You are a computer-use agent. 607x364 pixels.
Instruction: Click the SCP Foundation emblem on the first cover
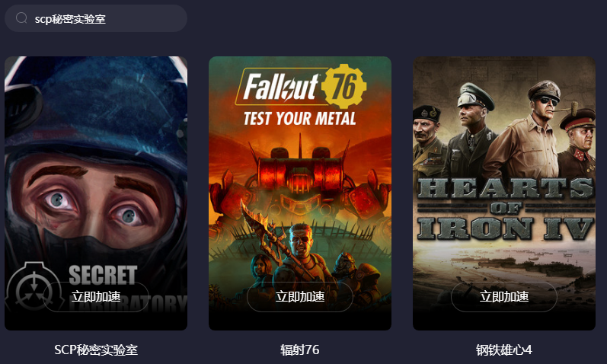[x=34, y=287]
